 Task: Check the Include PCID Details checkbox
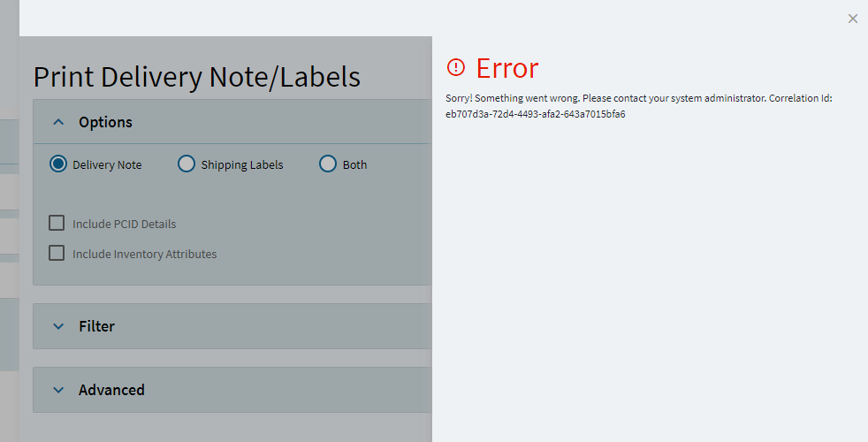(57, 224)
